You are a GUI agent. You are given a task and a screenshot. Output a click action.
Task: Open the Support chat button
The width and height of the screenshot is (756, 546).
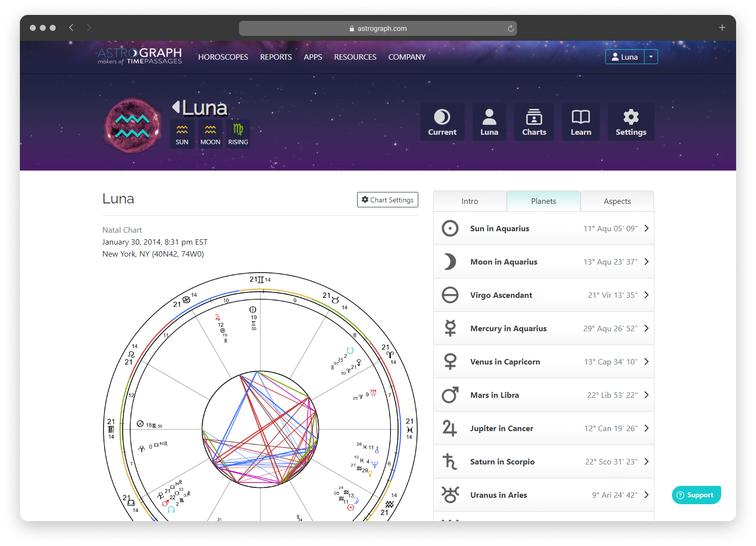click(x=696, y=495)
